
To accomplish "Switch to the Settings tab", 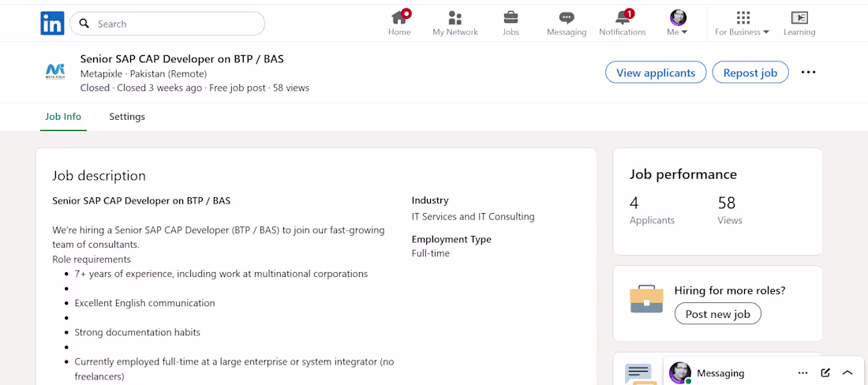I will (127, 117).
